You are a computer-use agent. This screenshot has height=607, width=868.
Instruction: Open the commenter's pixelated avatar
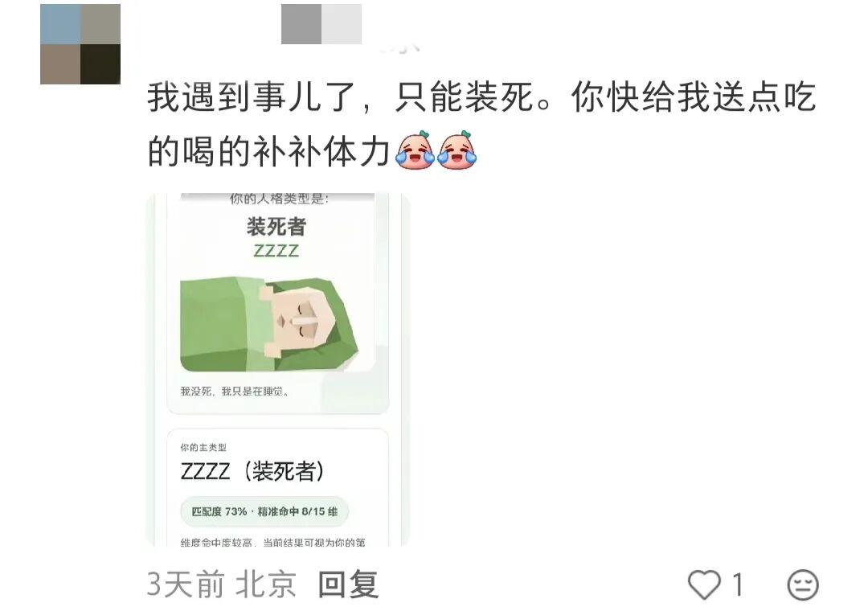tap(80, 43)
